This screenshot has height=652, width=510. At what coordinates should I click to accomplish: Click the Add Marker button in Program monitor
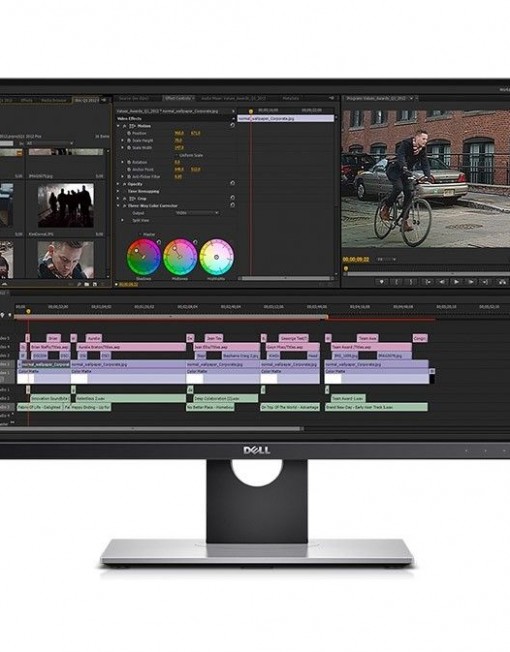[382, 282]
